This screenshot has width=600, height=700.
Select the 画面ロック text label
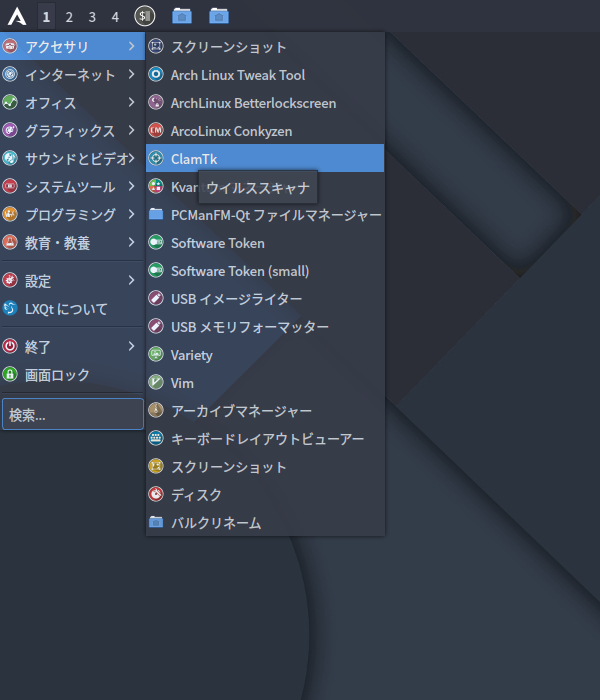click(57, 375)
